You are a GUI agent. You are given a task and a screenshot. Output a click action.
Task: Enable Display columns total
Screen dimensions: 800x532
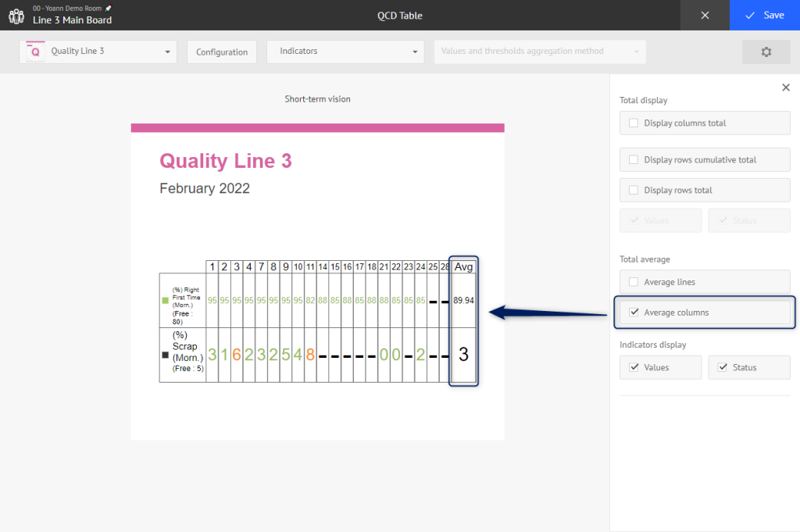634,123
